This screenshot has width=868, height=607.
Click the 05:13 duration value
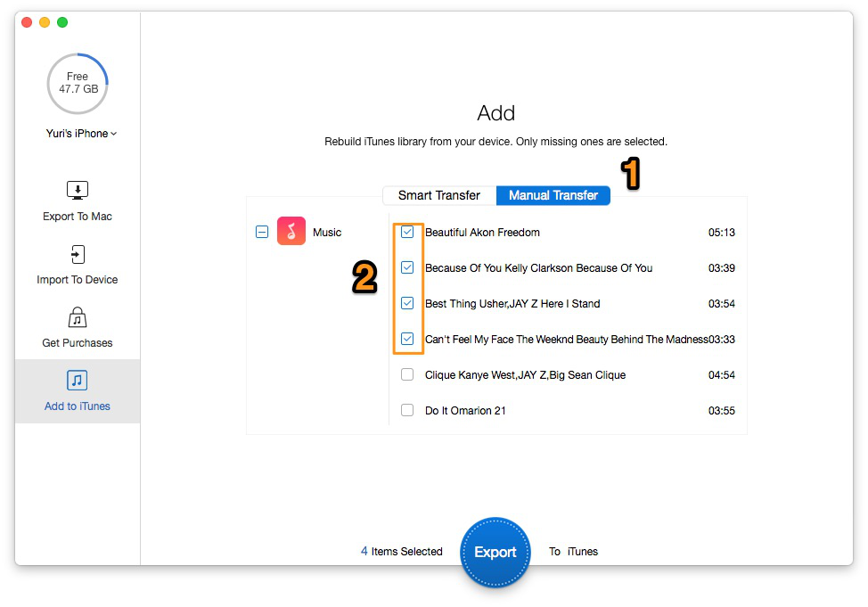coord(721,233)
